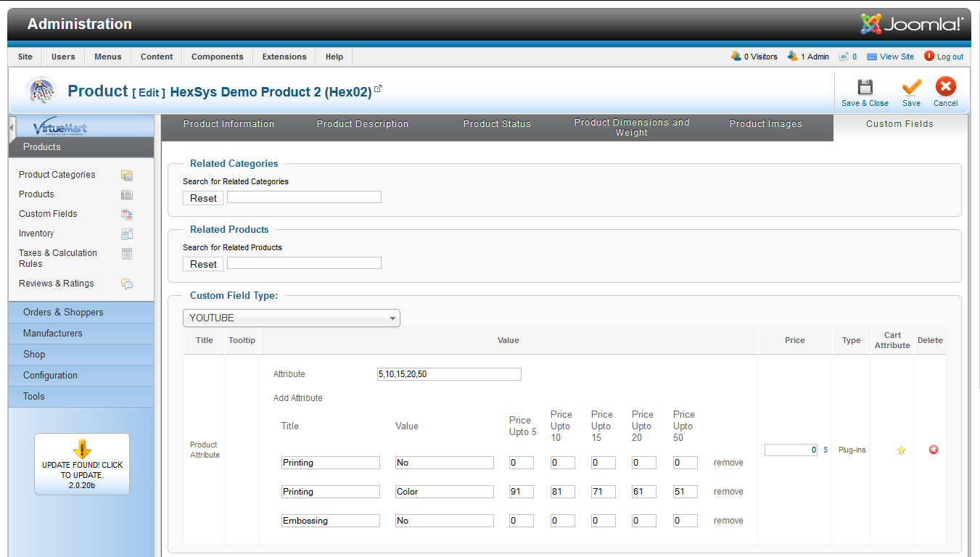Image resolution: width=980 pixels, height=557 pixels.
Task: Click the red Cancel icon
Action: (x=945, y=88)
